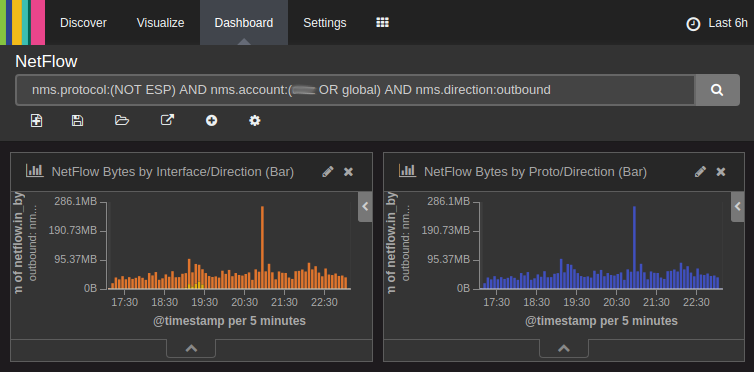Open spy panel under Interface/Direction chart
The image size is (754, 372).
191,348
